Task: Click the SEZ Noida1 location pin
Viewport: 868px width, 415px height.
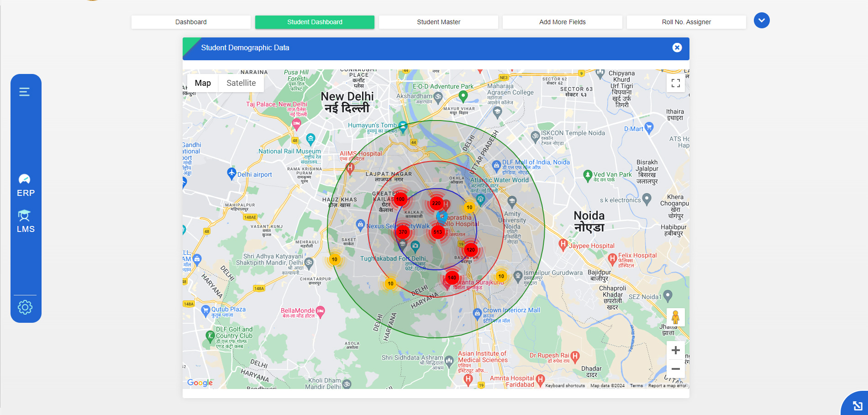Action: (x=668, y=296)
